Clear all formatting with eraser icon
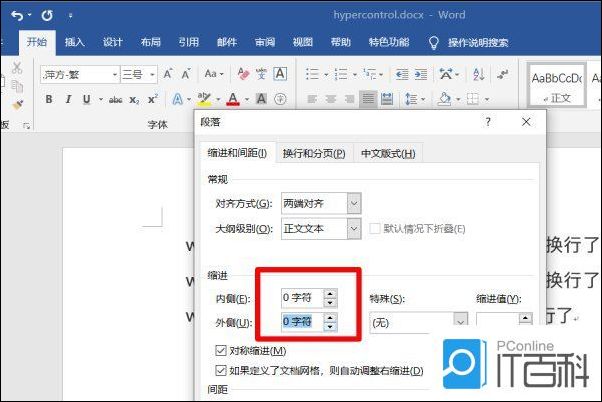The image size is (602, 402). click(243, 73)
